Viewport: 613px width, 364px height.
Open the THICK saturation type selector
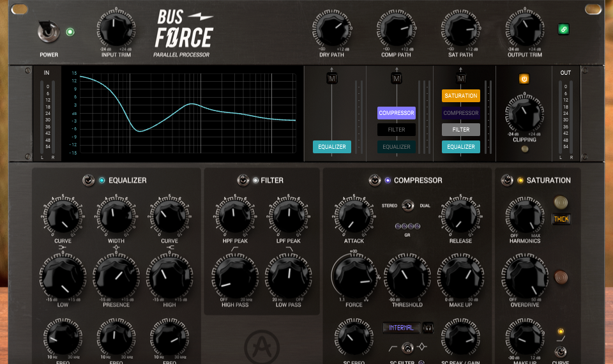[561, 220]
